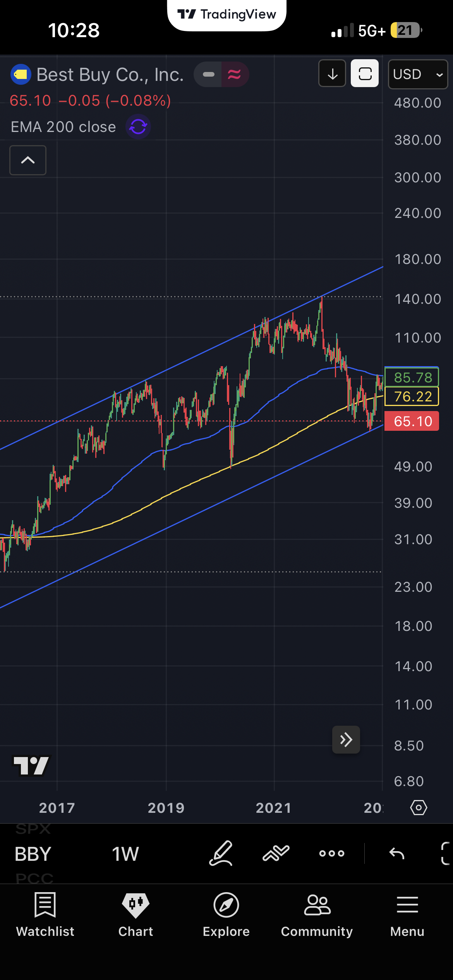This screenshot has width=453, height=980.
Task: Open the Explore tab
Action: [226, 915]
